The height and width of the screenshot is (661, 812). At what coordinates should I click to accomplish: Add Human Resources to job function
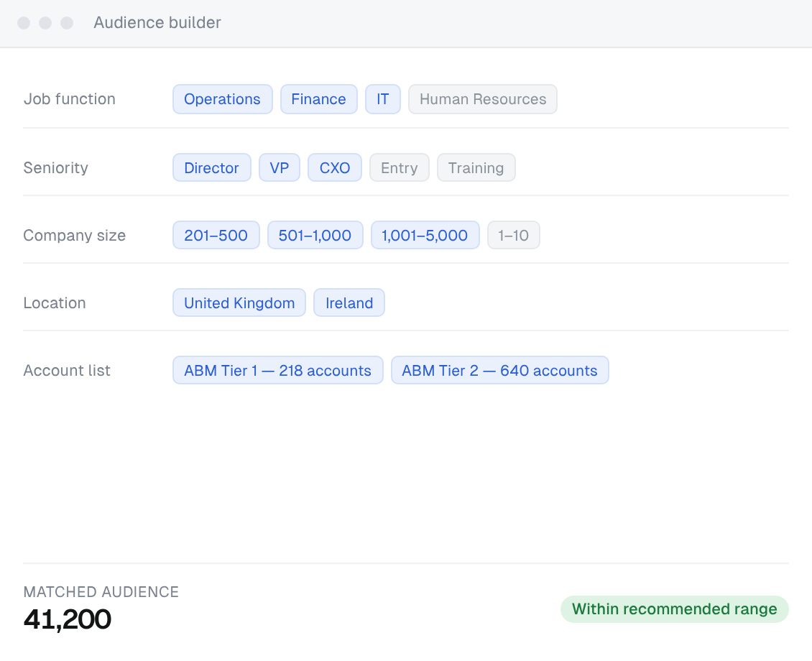(483, 99)
